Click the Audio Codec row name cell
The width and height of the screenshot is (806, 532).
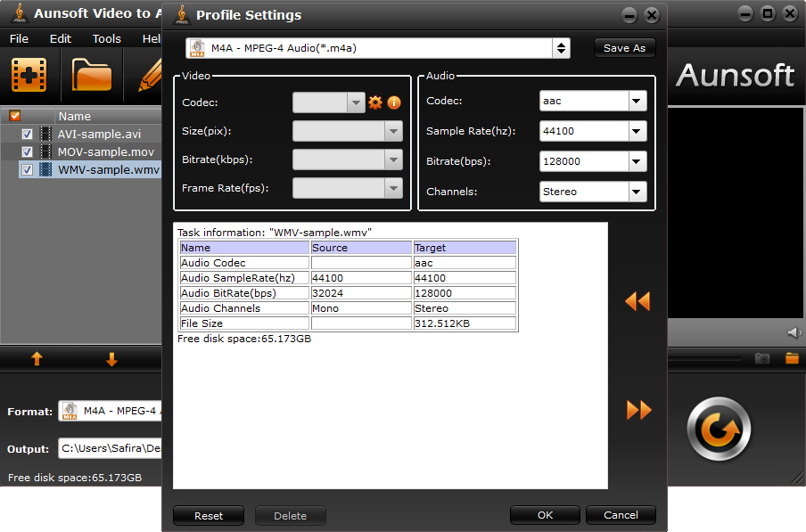[x=244, y=263]
